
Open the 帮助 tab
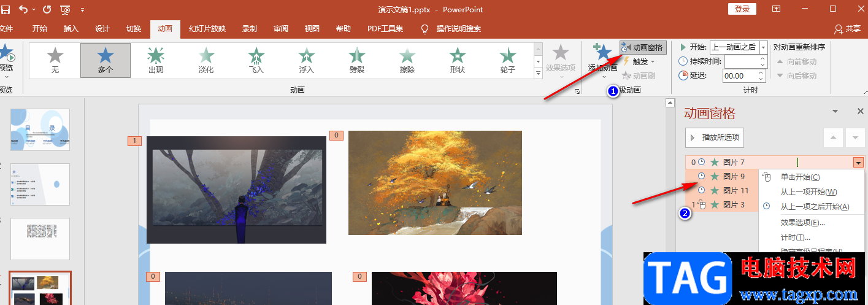344,28
